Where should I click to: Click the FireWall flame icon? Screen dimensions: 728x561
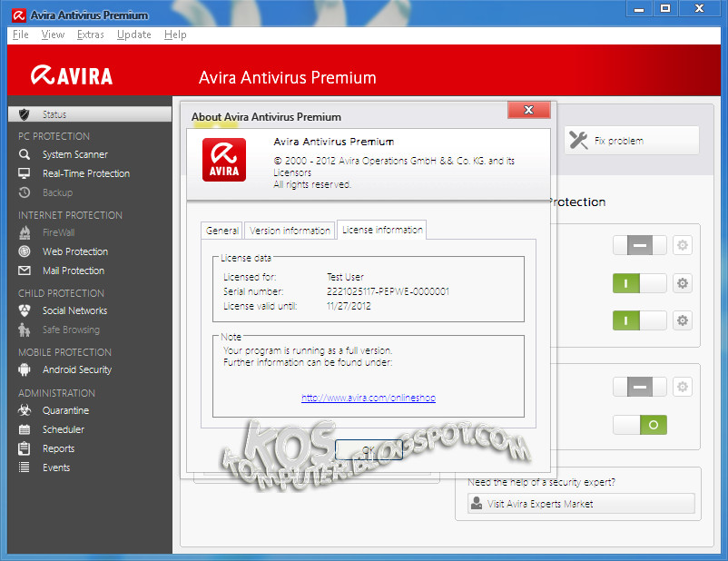click(25, 232)
